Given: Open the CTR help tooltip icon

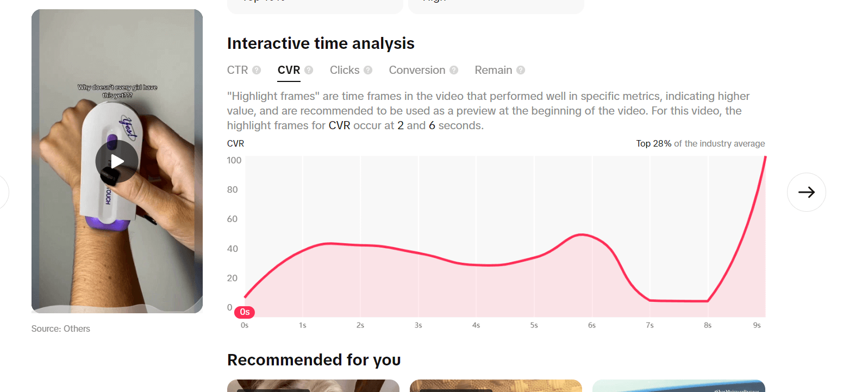Looking at the screenshot, I should pyautogui.click(x=257, y=70).
